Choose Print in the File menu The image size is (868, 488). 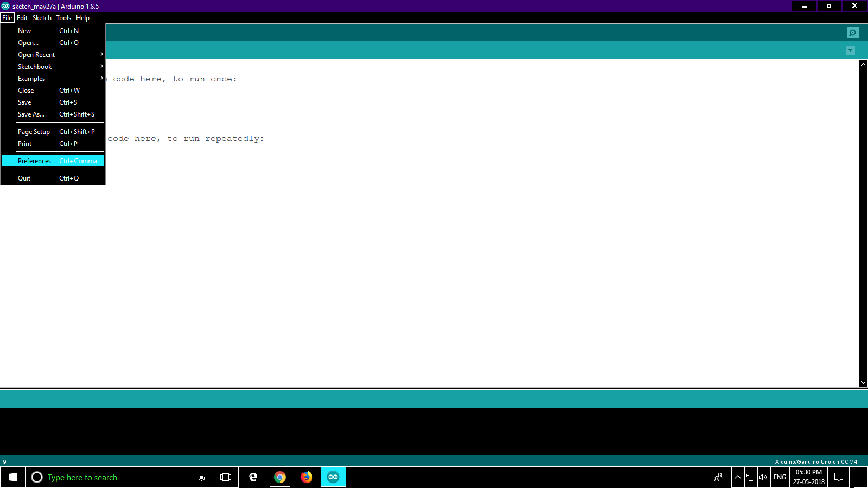point(53,144)
